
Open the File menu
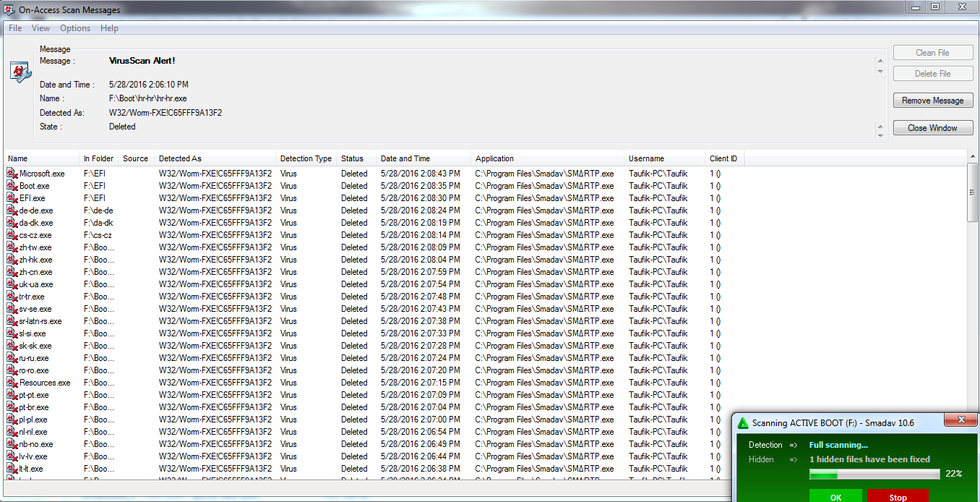click(x=14, y=28)
